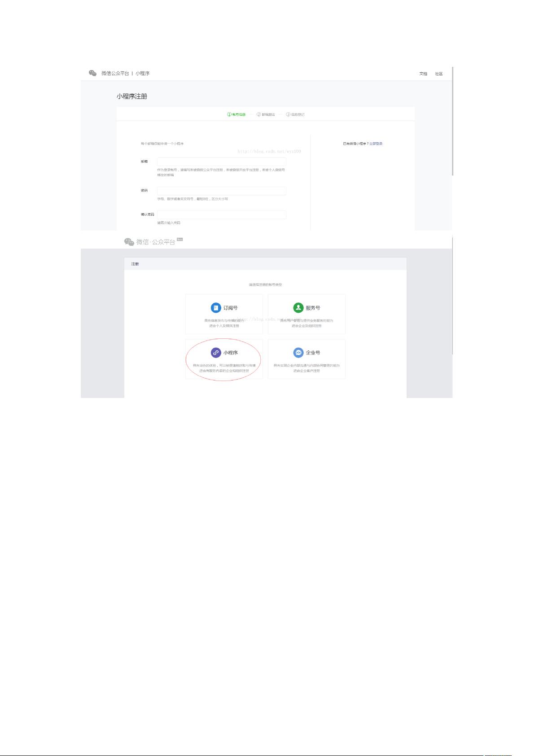Focus the 确认密码 confirm password field

pyautogui.click(x=221, y=214)
